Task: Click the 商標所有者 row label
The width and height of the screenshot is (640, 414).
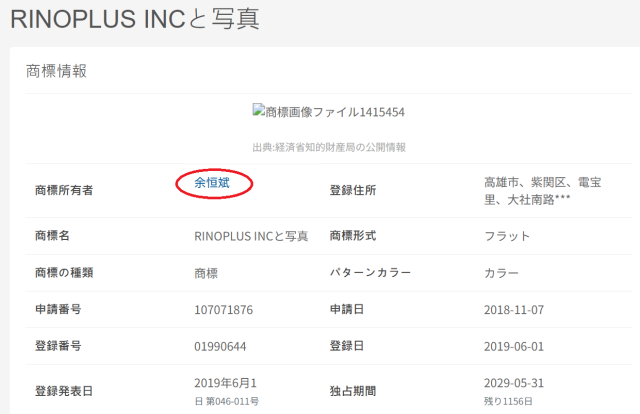Action: pyautogui.click(x=64, y=190)
